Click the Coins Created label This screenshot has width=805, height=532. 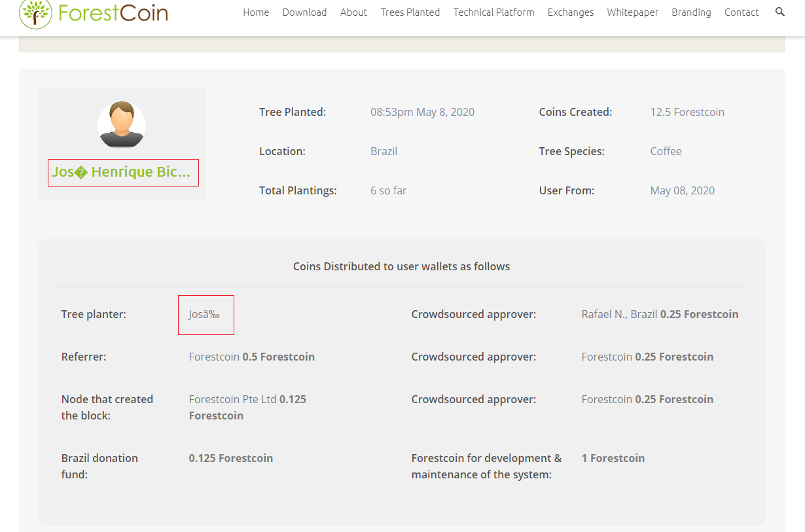tap(575, 112)
